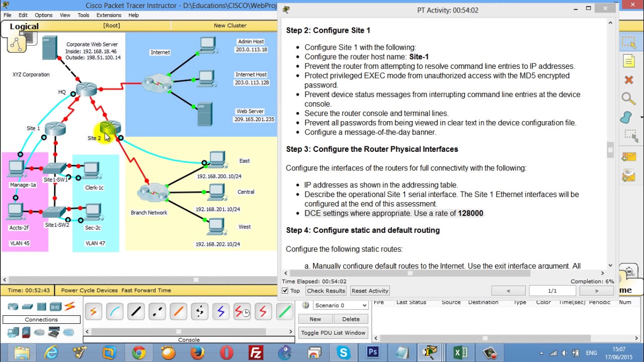
Task: Click the Site 1 router in the topology
Action: pyautogui.click(x=55, y=129)
